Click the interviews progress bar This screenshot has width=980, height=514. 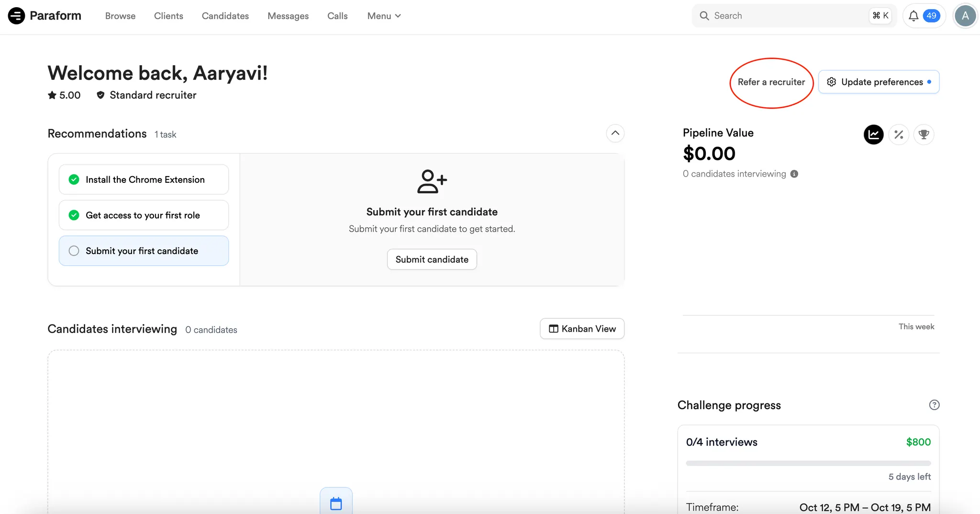(x=808, y=463)
